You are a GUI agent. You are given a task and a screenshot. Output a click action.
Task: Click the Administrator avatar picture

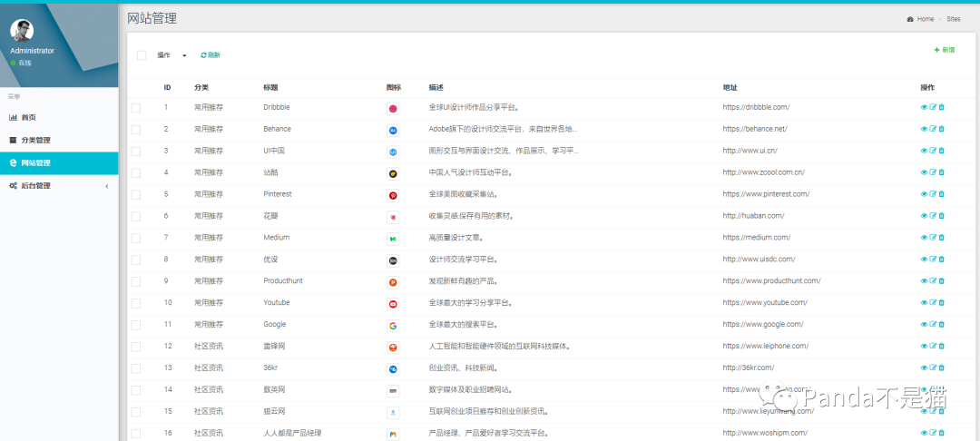(23, 30)
